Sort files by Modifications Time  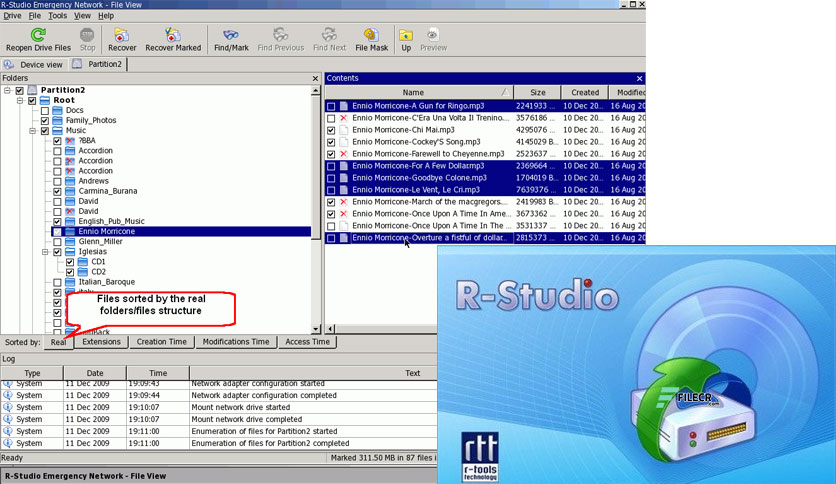pos(236,342)
